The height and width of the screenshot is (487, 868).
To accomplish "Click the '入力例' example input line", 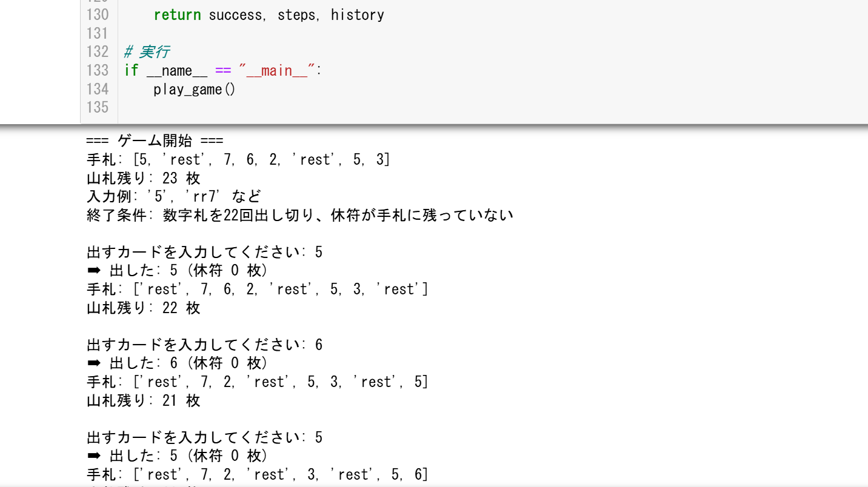I will click(173, 196).
